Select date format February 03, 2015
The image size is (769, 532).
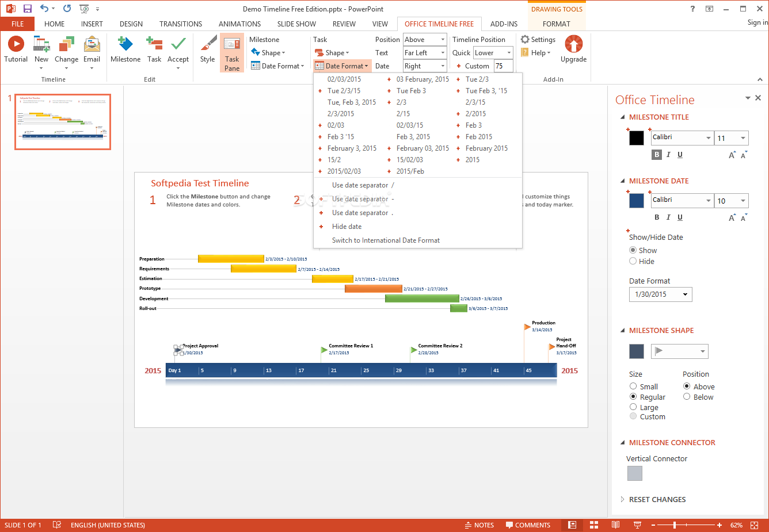[422, 148]
